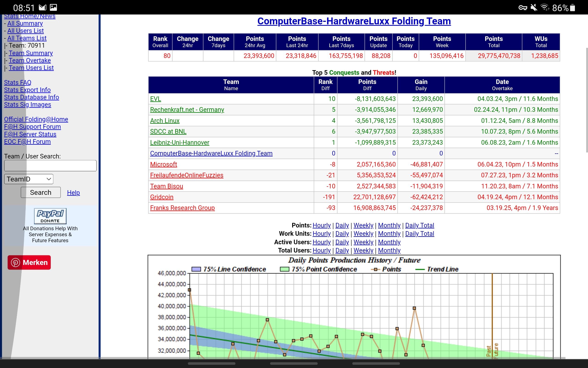Open the Stats FAQ link
Image resolution: width=588 pixels, height=368 pixels.
pos(18,83)
